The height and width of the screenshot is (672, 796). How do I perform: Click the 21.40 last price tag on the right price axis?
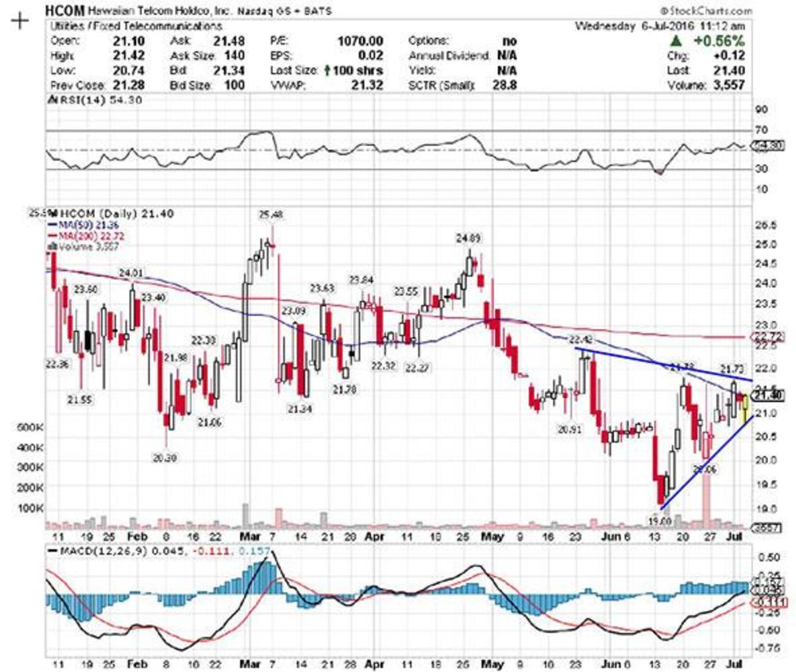770,395
